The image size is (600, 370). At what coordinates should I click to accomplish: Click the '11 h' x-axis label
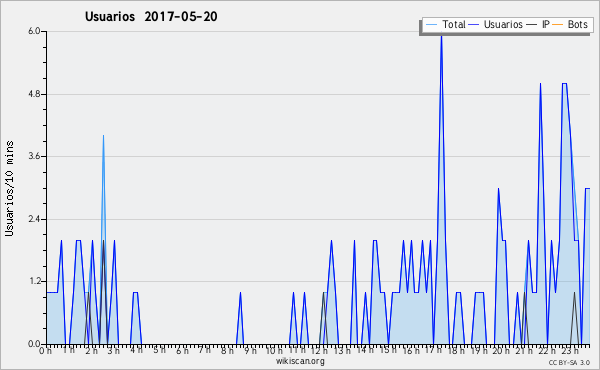point(297,350)
